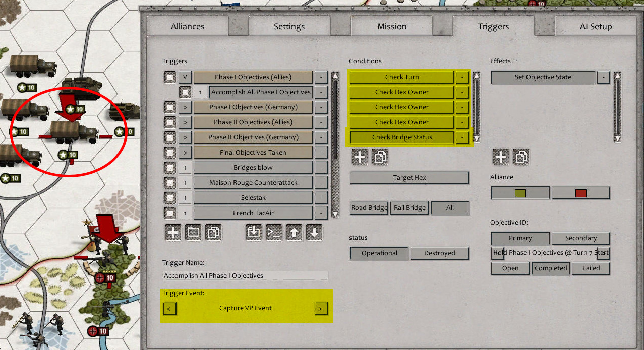Open the Alliances tab
This screenshot has width=644, height=350.
(x=188, y=26)
